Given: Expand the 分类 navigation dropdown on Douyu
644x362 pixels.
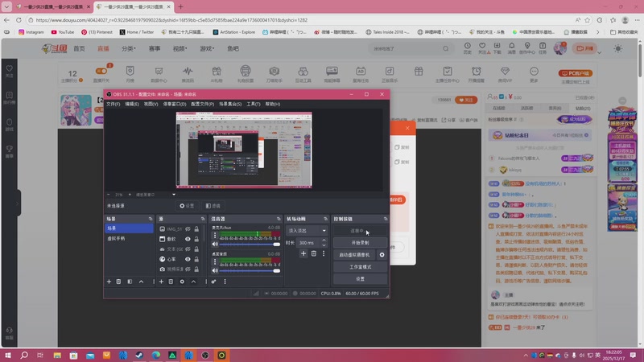Looking at the screenshot, I should click(128, 49).
